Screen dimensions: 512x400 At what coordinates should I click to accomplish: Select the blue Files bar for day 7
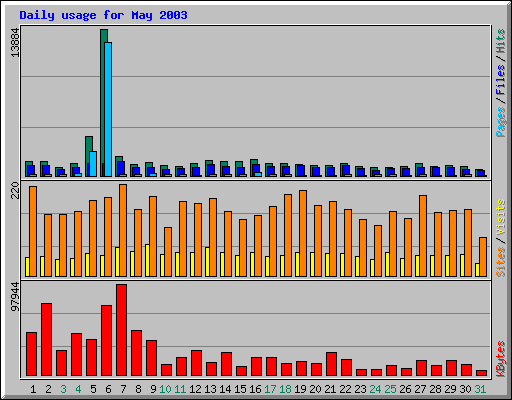tap(121, 169)
